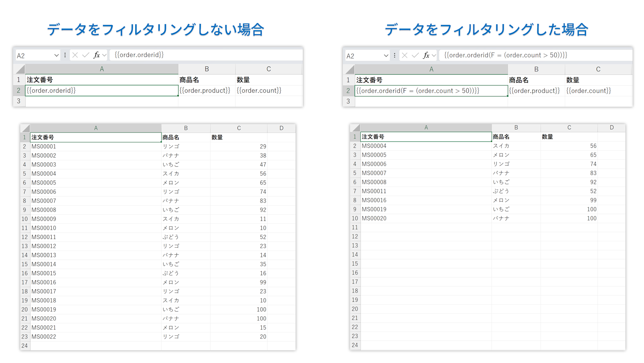The height and width of the screenshot is (363, 644).
Task: Select value 99 in filtered result sheet
Action: coord(569,200)
